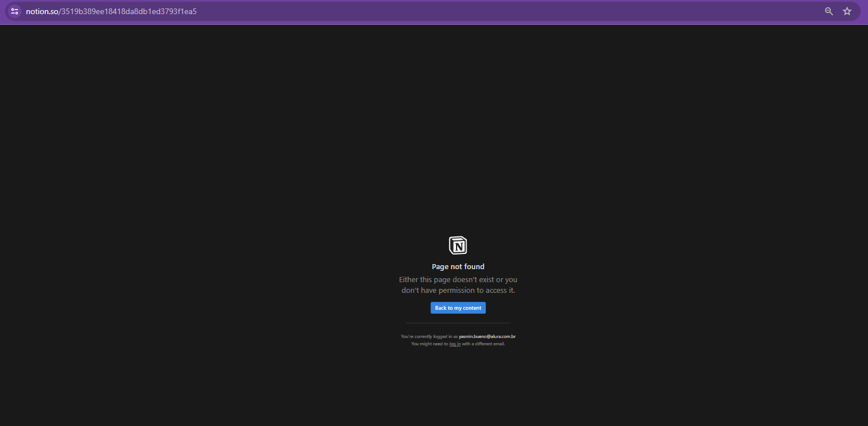868x426 pixels.
Task: Click the Page not found heading
Action: click(458, 267)
